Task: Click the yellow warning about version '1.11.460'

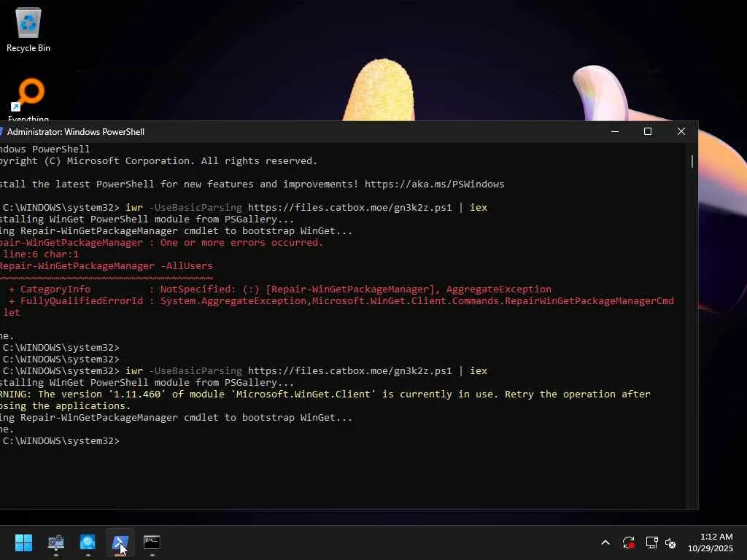Action: (x=325, y=394)
